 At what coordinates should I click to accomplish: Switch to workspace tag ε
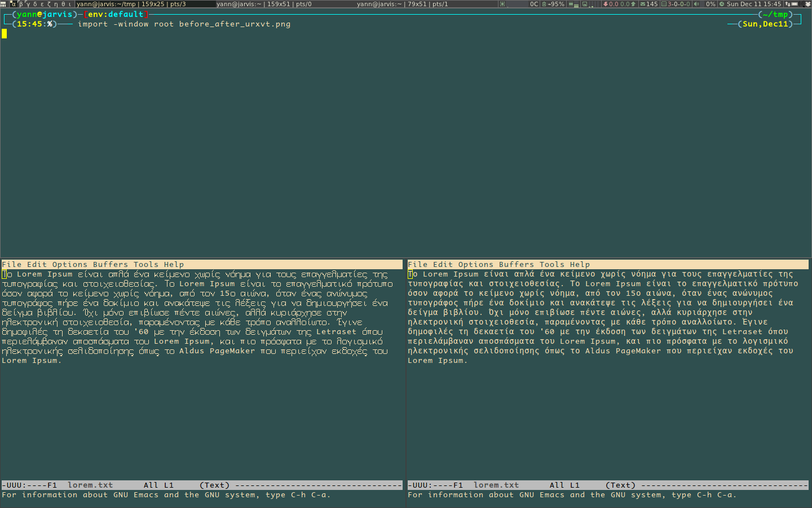[42, 4]
